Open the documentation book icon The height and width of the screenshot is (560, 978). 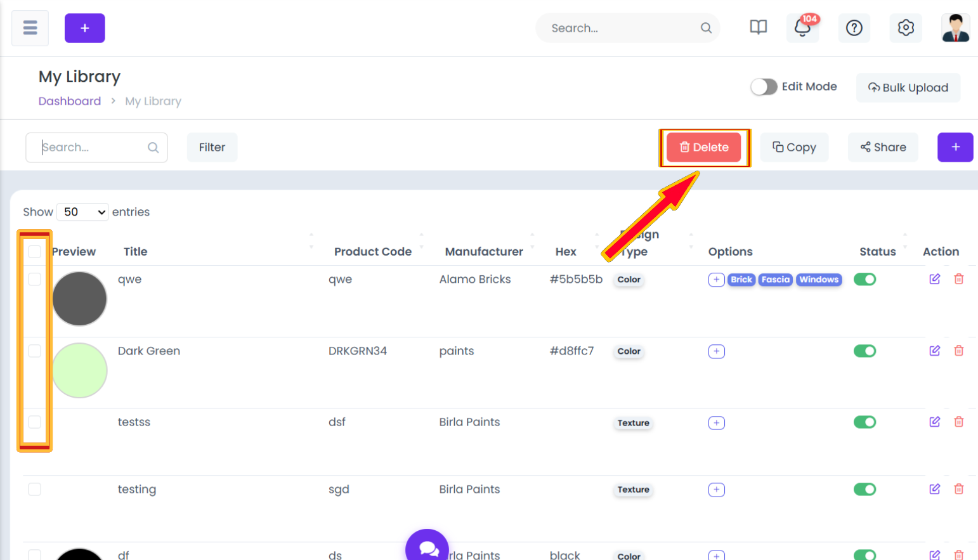(759, 27)
